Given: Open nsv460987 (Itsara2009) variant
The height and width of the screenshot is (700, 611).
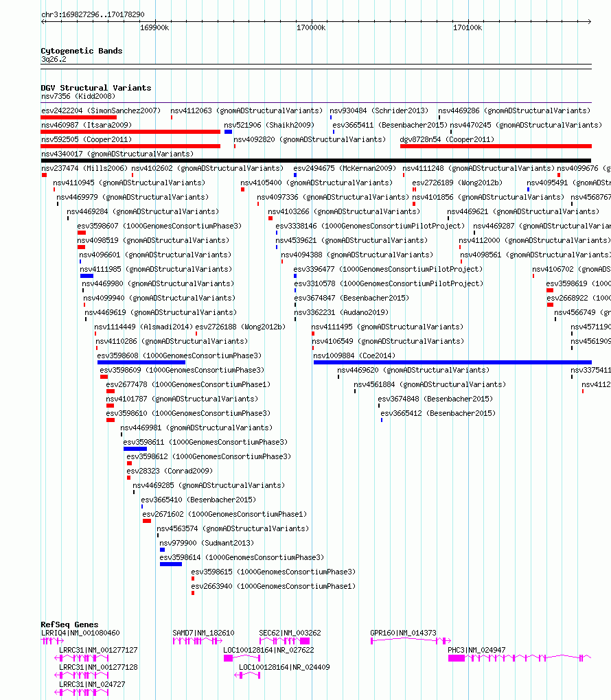Looking at the screenshot, I should [x=87, y=125].
